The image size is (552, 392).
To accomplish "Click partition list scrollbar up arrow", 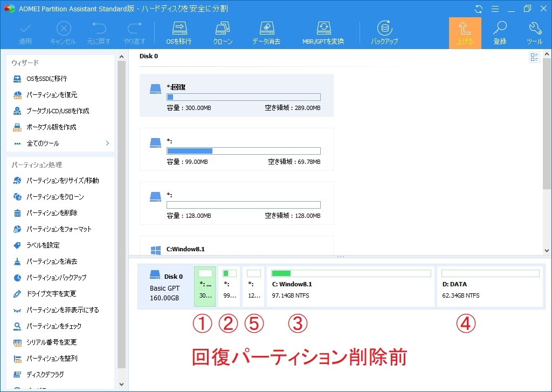I will 547,54.
